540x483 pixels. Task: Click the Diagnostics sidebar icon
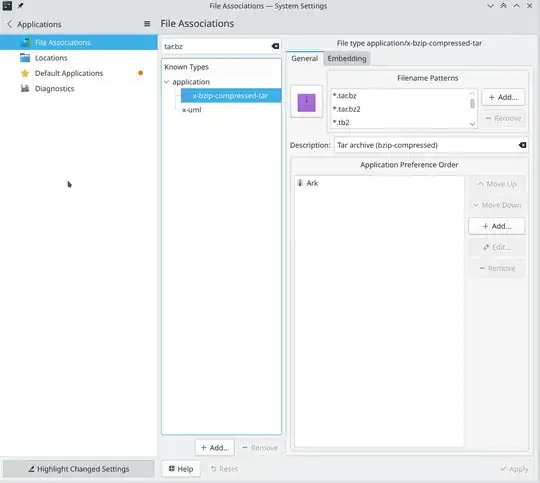pos(25,89)
